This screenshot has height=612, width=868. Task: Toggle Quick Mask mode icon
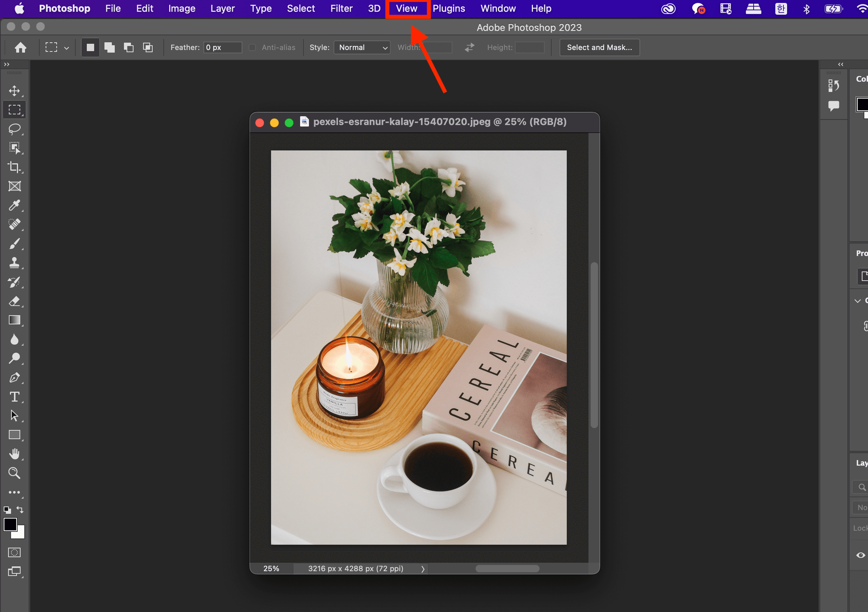tap(14, 552)
